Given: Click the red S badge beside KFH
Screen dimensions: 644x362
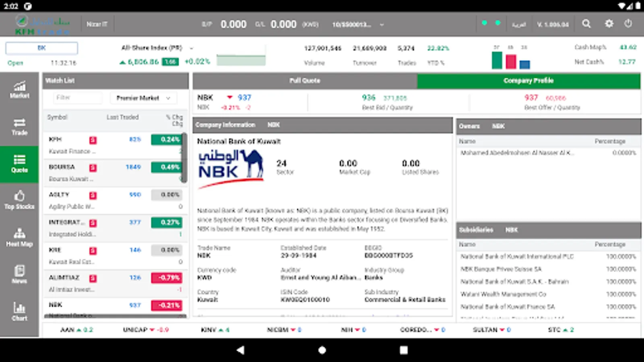Looking at the screenshot, I should click(x=93, y=140).
